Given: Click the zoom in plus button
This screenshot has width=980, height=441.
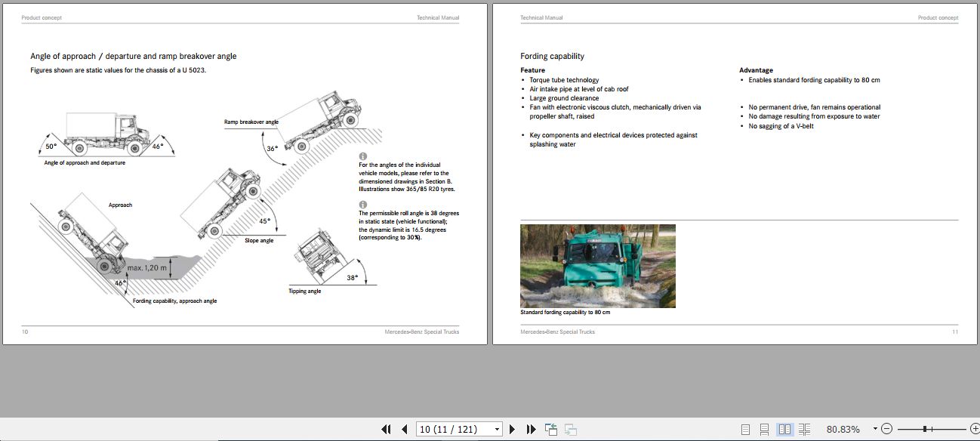Looking at the screenshot, I should 974,429.
